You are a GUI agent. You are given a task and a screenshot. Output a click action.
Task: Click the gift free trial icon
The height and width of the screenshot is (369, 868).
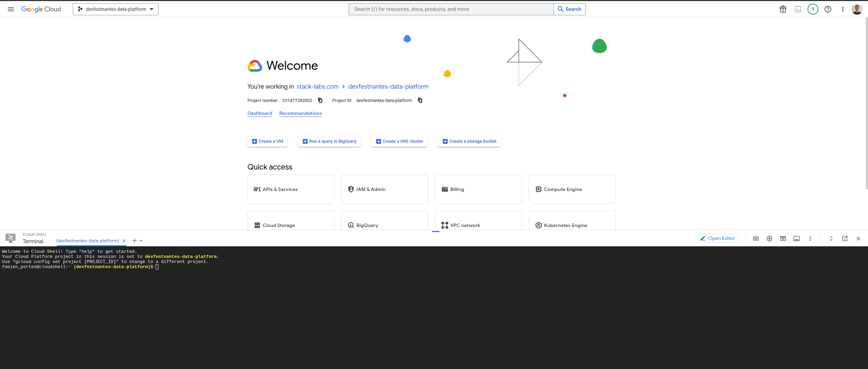point(783,9)
